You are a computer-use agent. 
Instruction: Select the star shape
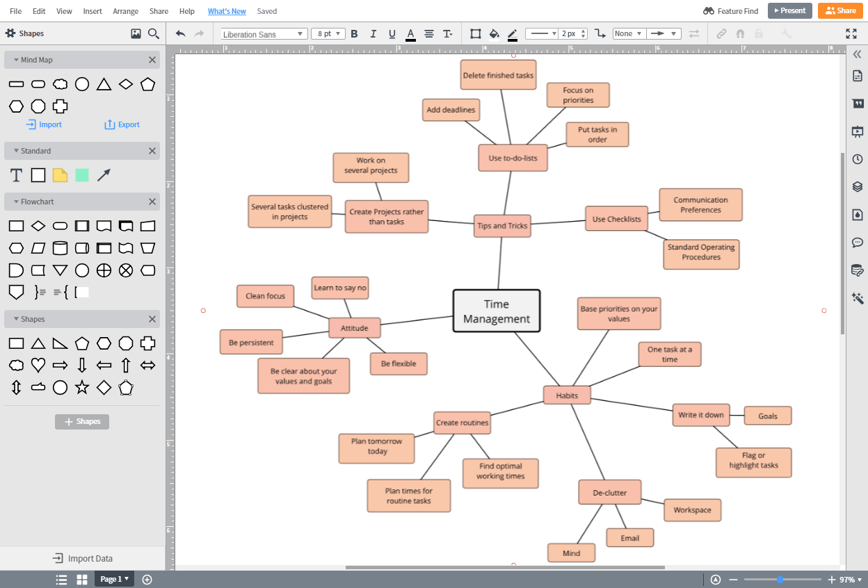point(82,387)
